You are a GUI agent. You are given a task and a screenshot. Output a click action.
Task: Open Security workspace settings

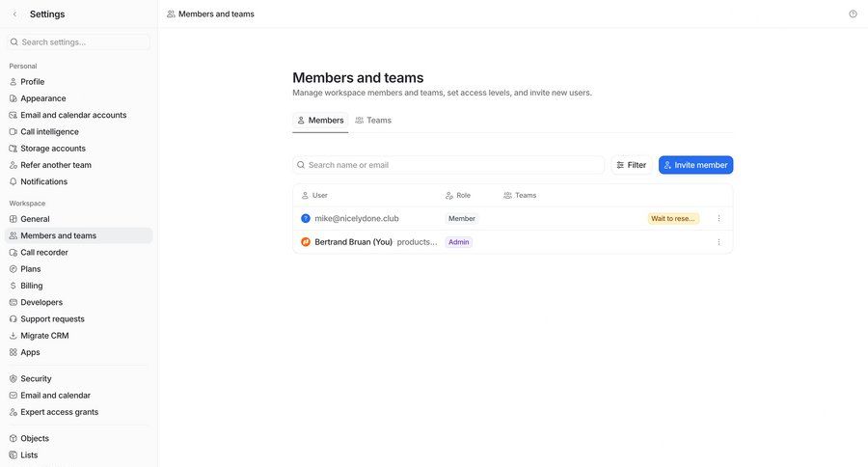pos(36,379)
